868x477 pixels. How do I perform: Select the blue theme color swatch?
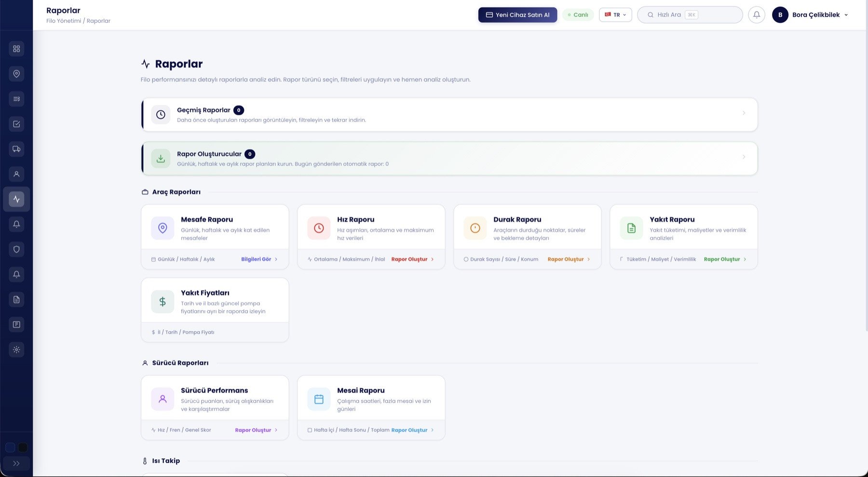coord(10,448)
